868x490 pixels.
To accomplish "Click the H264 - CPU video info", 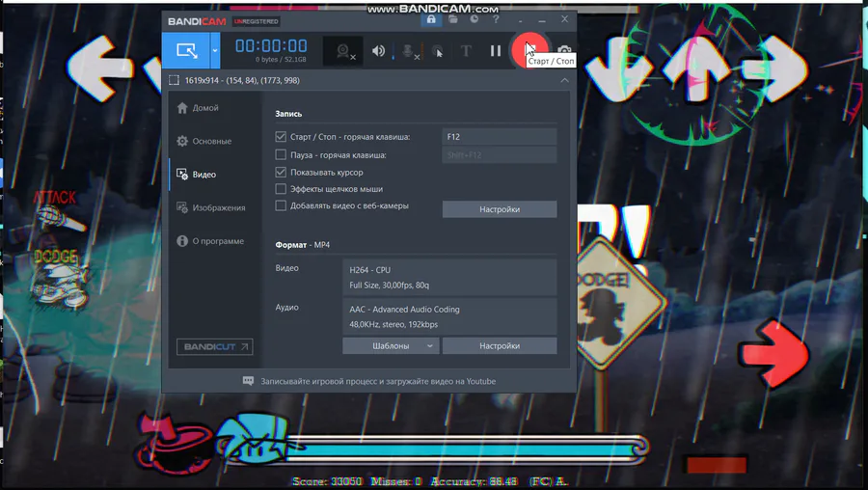I will click(x=449, y=278).
